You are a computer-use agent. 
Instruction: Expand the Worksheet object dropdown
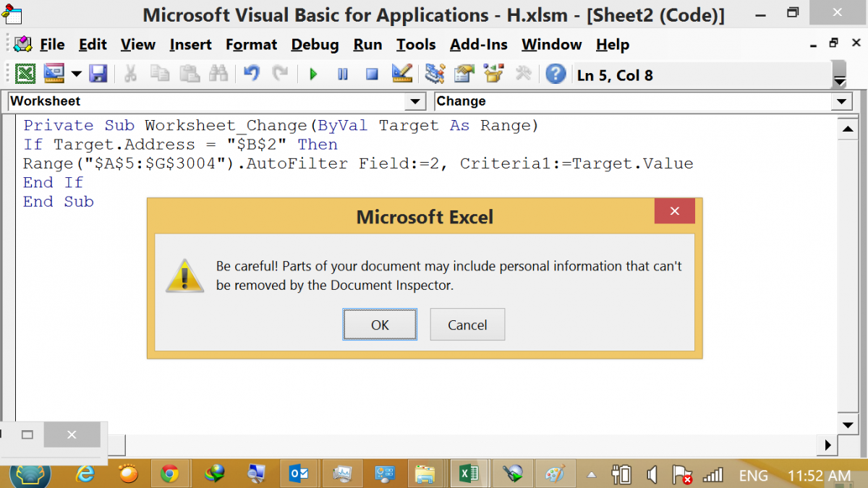pos(416,102)
